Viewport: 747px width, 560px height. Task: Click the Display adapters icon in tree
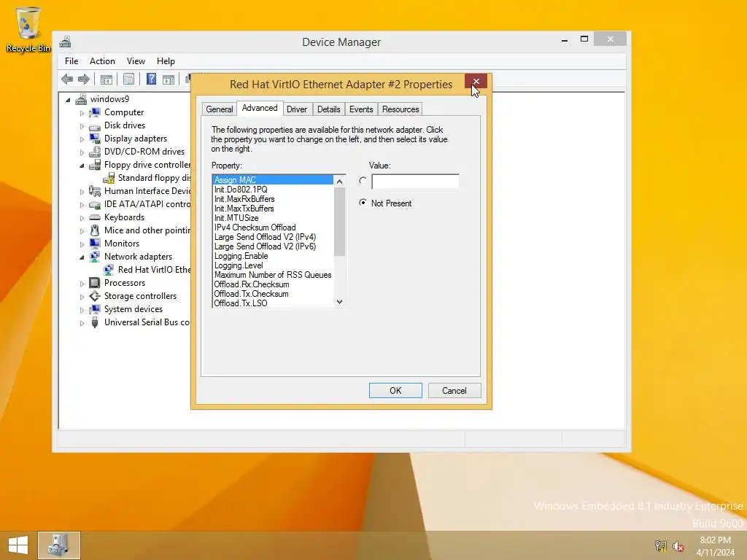pos(95,139)
